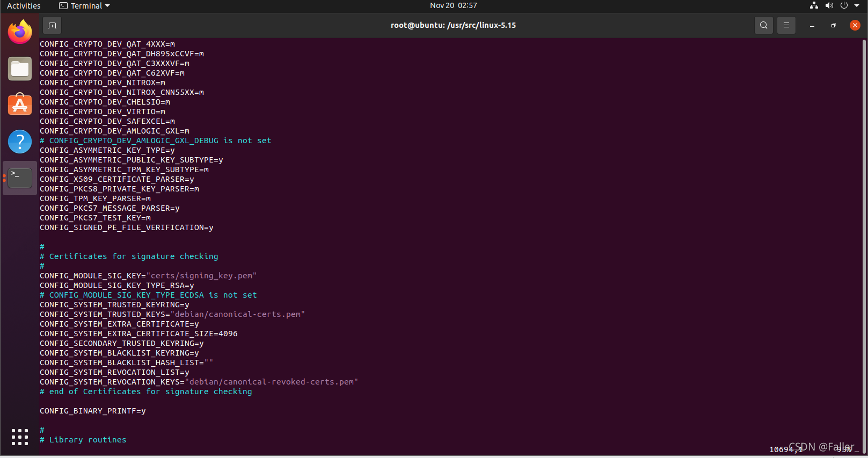Close the terminal window
The height and width of the screenshot is (458, 868).
coord(855,25)
